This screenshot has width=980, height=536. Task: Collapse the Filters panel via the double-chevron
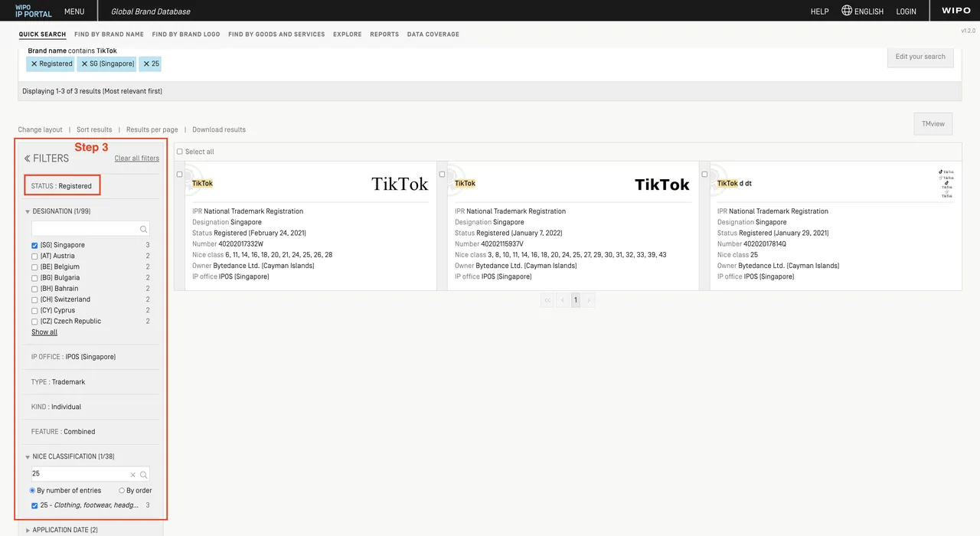27,159
